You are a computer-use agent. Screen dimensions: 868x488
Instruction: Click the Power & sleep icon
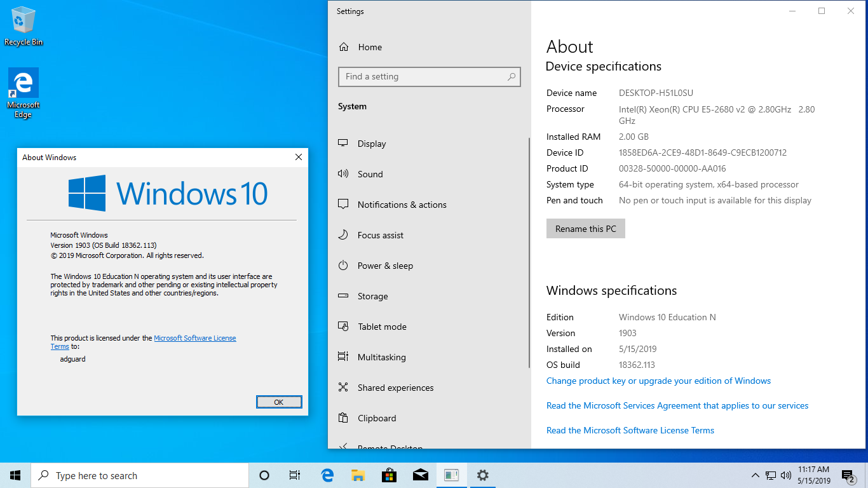[x=343, y=266]
